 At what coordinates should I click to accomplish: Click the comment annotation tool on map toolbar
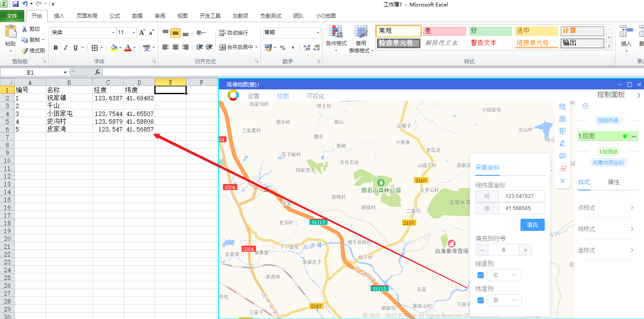pos(563,156)
